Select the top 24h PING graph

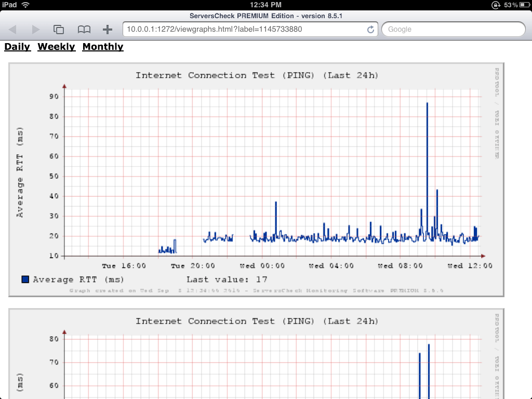pos(256,177)
